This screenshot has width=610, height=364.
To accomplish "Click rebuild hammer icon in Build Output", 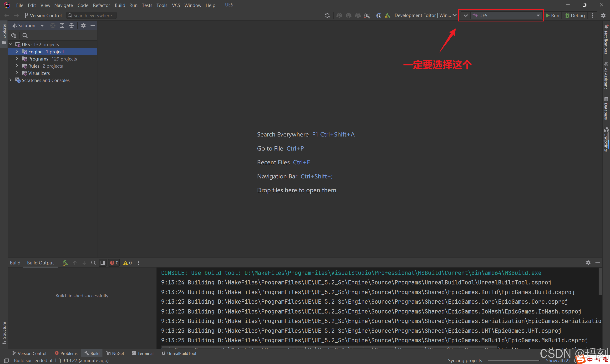I will (x=65, y=263).
